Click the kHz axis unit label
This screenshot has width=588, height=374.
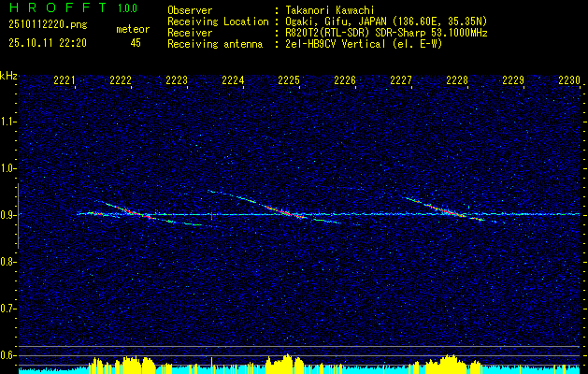(x=8, y=76)
